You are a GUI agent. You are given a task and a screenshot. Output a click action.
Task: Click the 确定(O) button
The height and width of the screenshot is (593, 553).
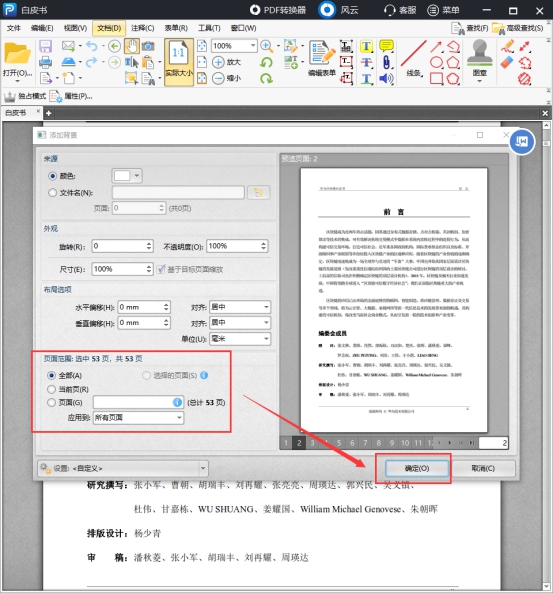pyautogui.click(x=417, y=468)
